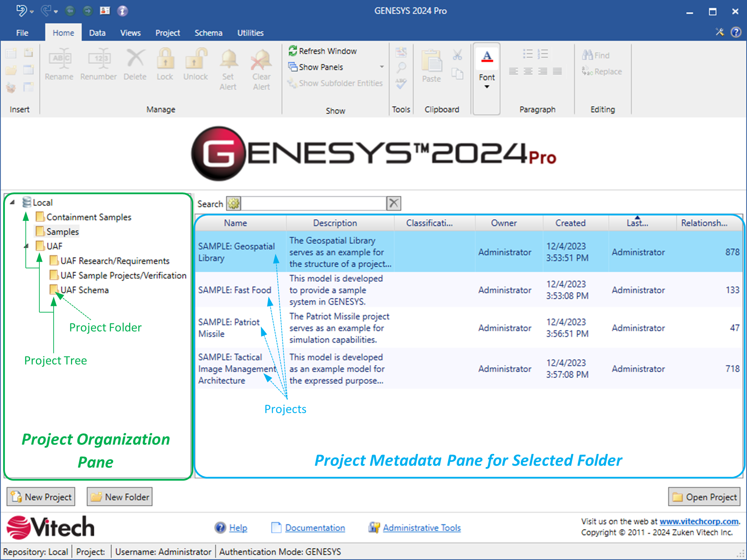Switch to the Schema ribbon tab
Viewport: 747px width, 560px height.
(x=208, y=33)
